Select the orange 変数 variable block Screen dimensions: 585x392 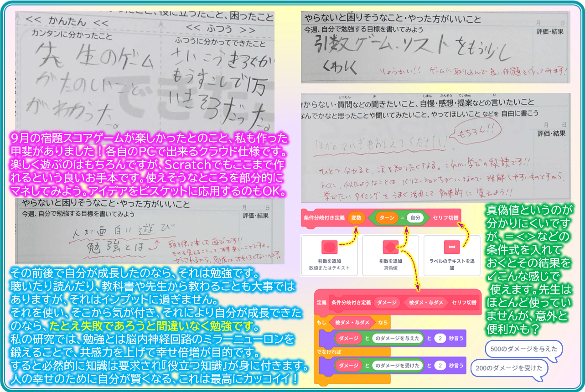click(357, 218)
